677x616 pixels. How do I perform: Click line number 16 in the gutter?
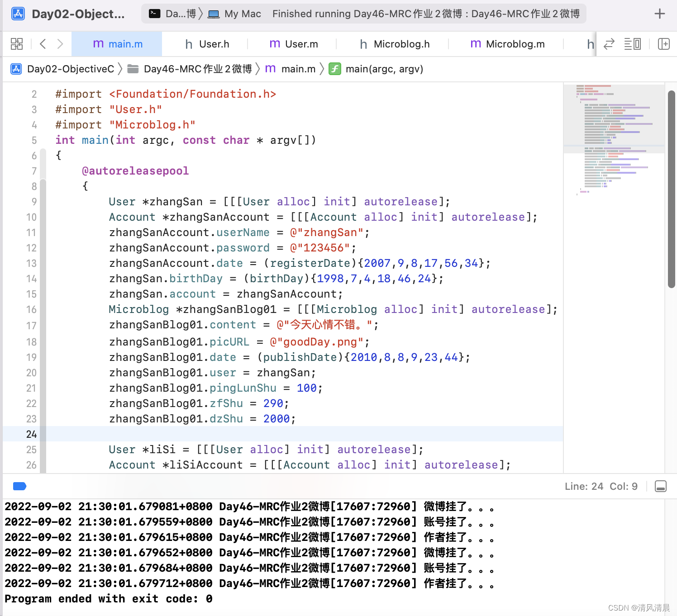click(31, 309)
